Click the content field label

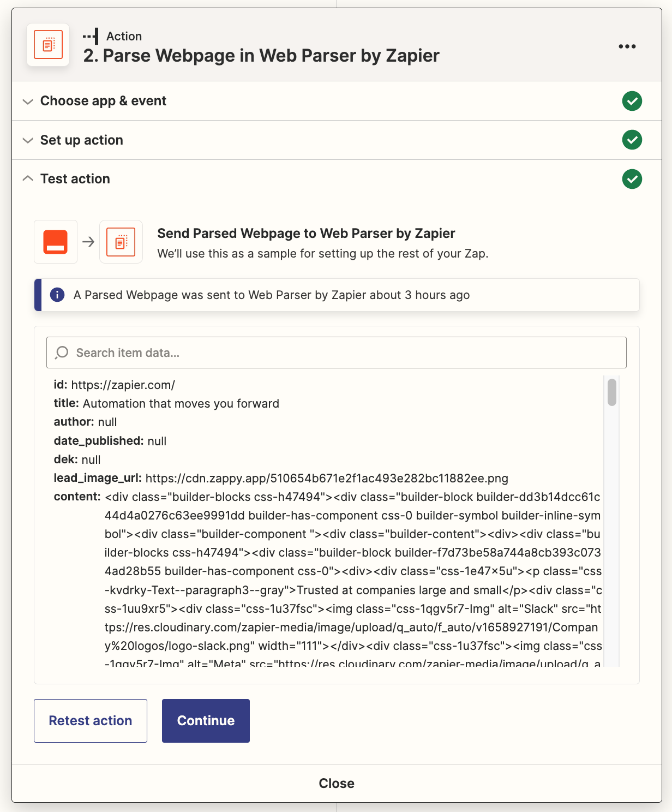coord(77,497)
